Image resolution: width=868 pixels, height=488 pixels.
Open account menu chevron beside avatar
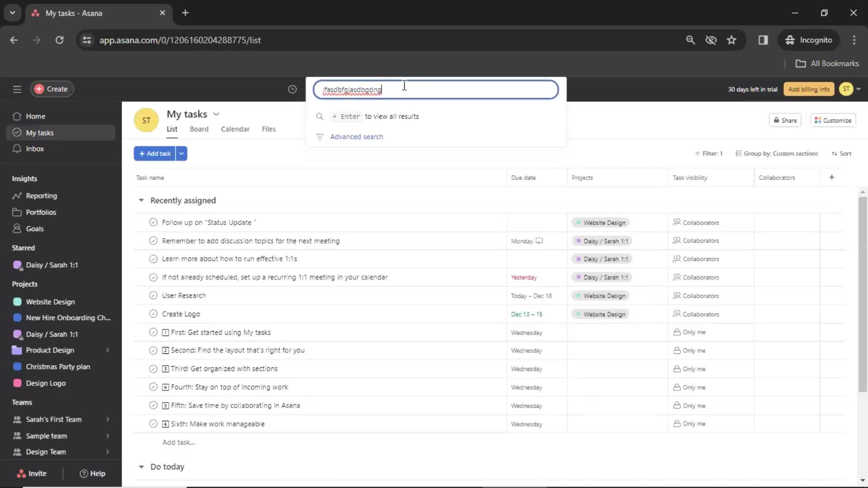(859, 89)
